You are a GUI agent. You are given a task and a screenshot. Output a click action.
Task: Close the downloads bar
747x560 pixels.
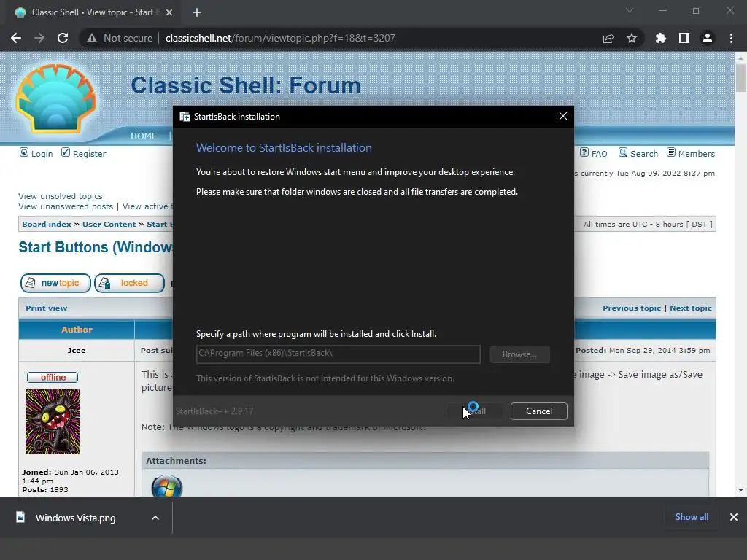734,517
